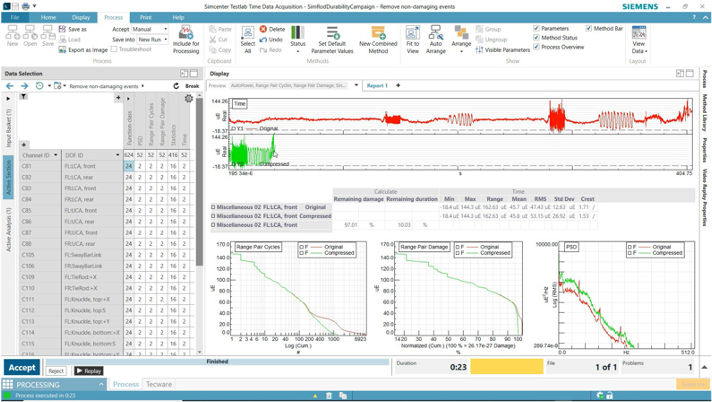
Task: Open the Accept mode Manual dropdown
Action: pyautogui.click(x=150, y=29)
